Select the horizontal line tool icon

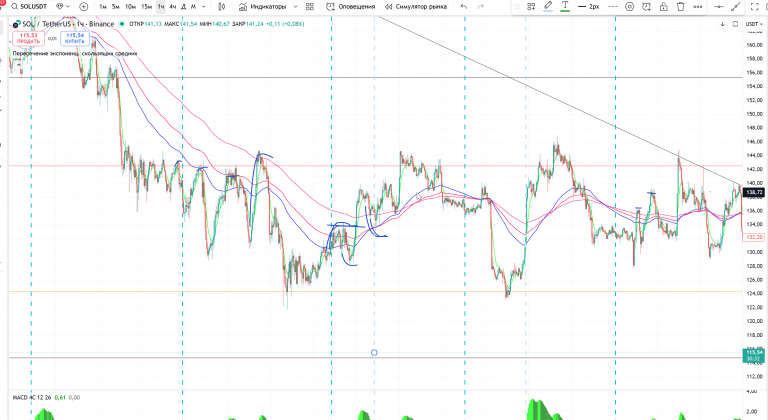pos(719,6)
